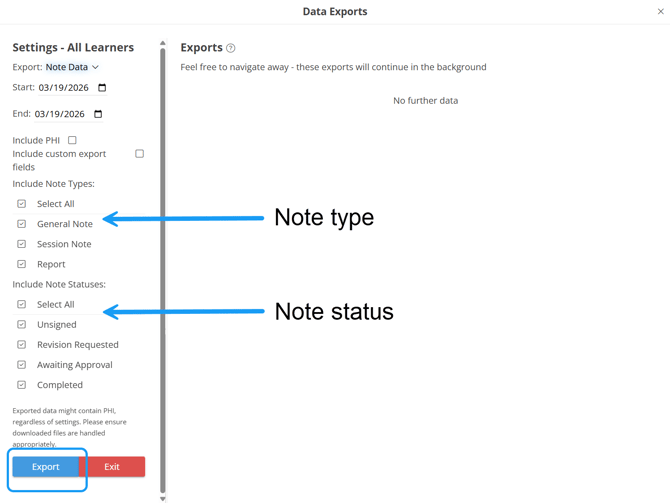The width and height of the screenshot is (670, 503).
Task: Uncheck the Revision Requested status checkbox
Action: (22, 344)
